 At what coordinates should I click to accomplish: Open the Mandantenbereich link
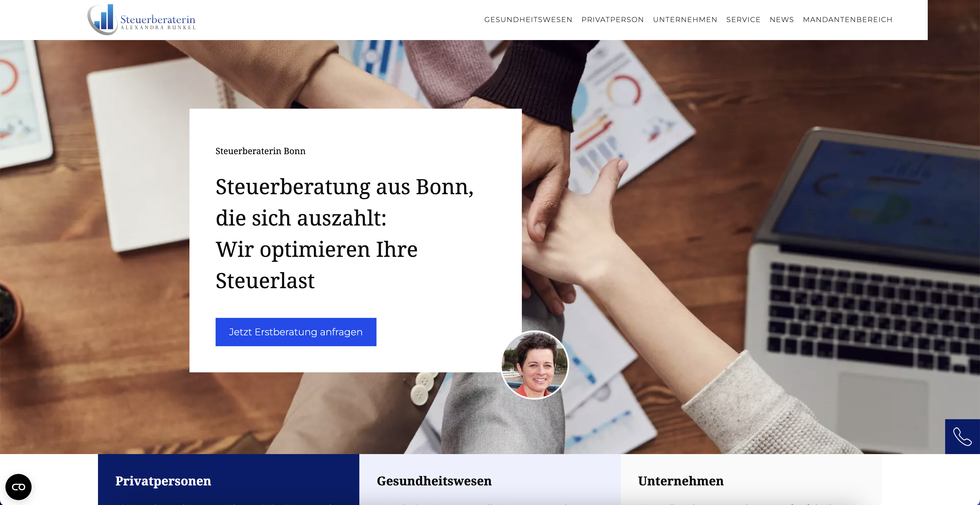847,19
